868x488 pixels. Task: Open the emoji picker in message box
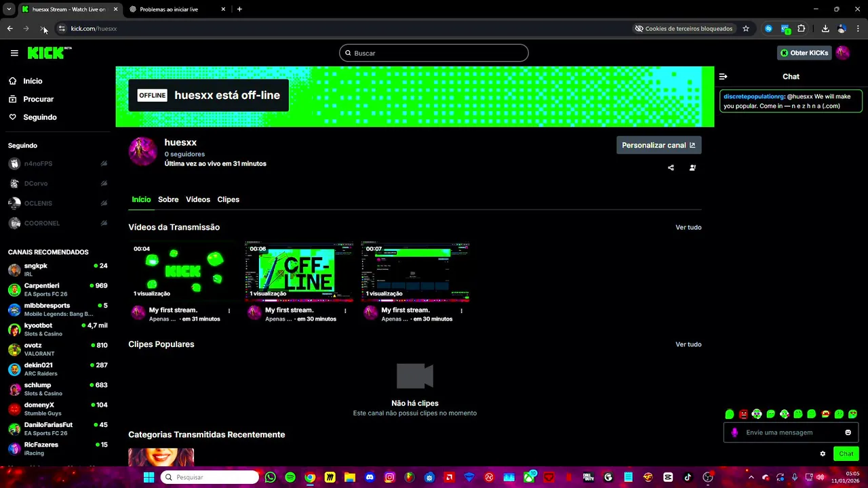coord(848,432)
